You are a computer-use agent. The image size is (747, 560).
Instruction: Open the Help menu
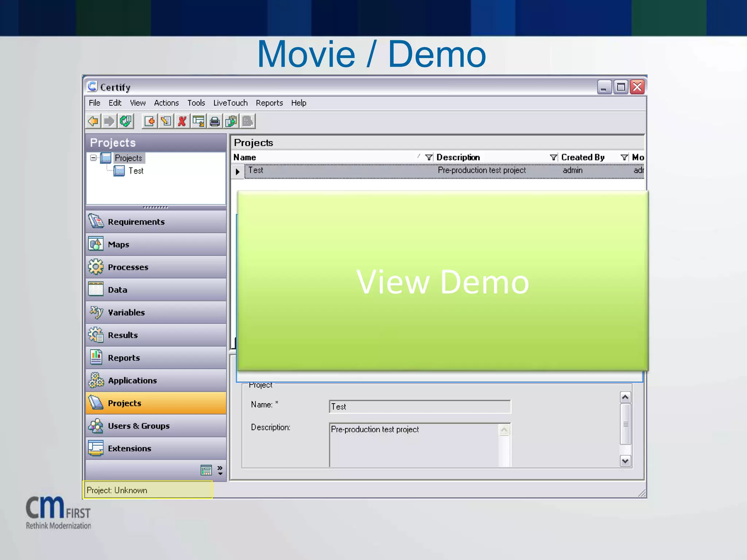[x=299, y=103]
